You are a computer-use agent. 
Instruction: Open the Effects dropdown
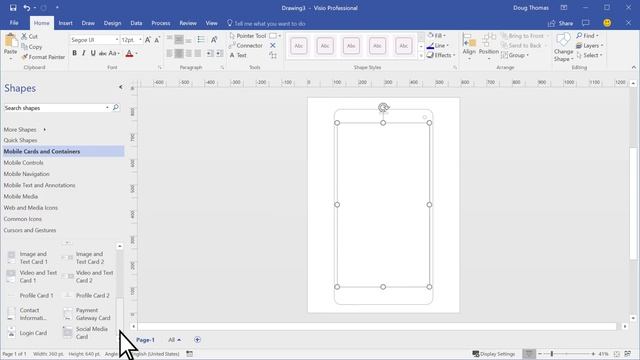(x=441, y=55)
